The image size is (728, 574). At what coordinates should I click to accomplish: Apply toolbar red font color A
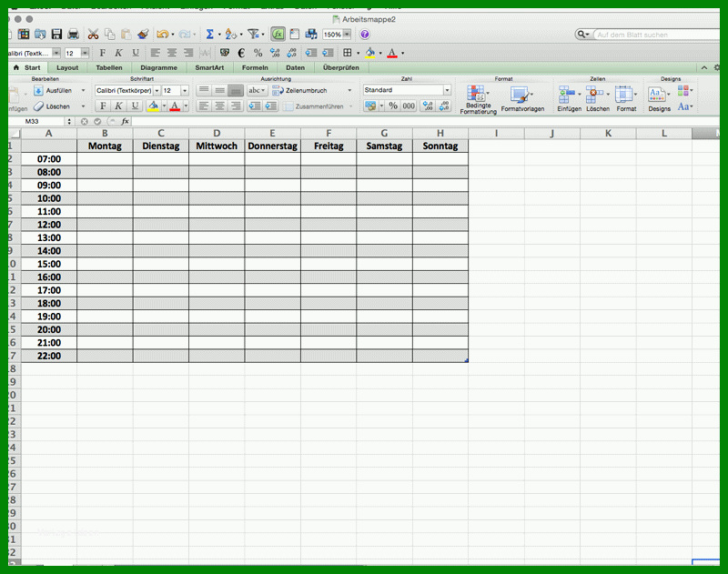pos(392,53)
